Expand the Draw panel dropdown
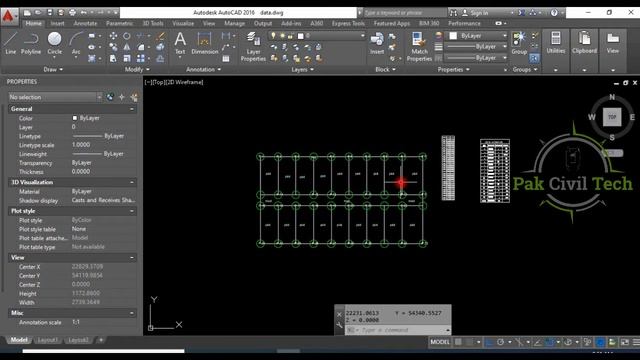 pos(53,70)
